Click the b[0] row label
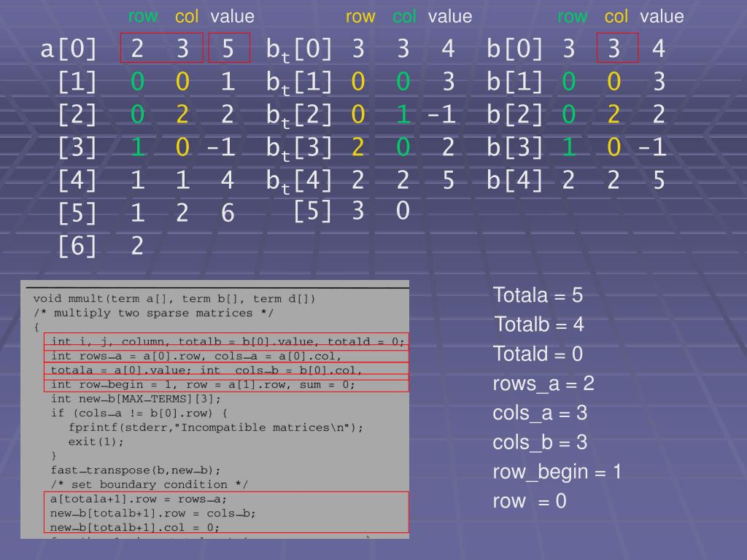 (514, 49)
